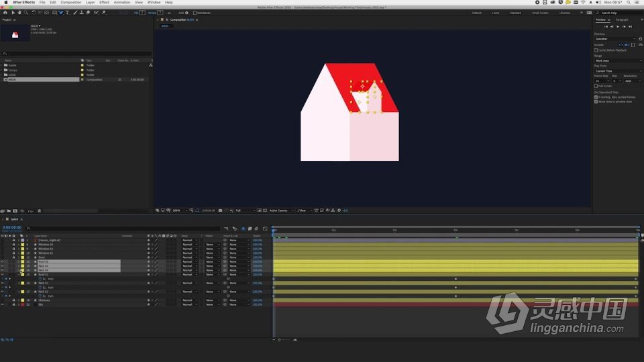Viewport: 644px width, 362px height.
Task: Switch to the Standard workspace
Action: (515, 13)
